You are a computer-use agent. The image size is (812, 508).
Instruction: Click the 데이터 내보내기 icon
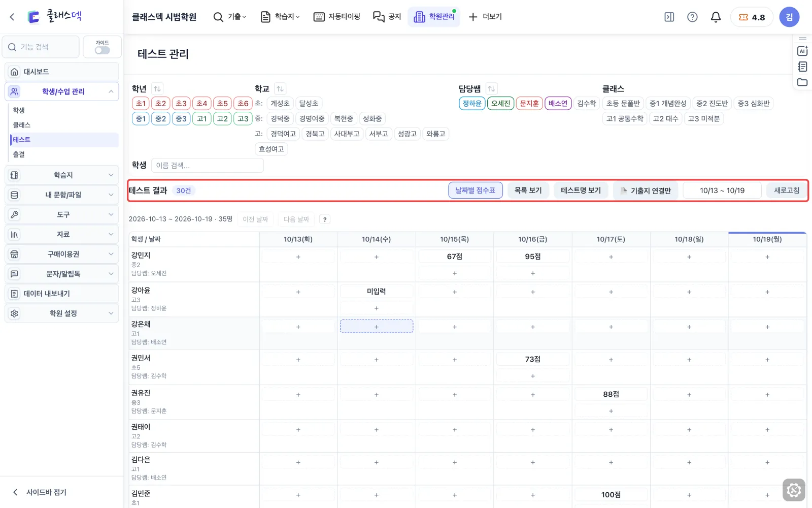(x=15, y=294)
